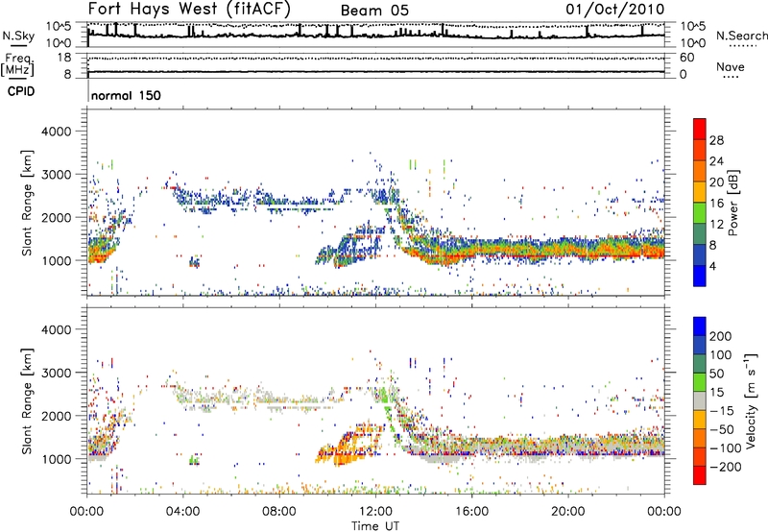The image size is (768, 532).
Task: Click the '20:00' time axis label
Action: pyautogui.click(x=567, y=512)
